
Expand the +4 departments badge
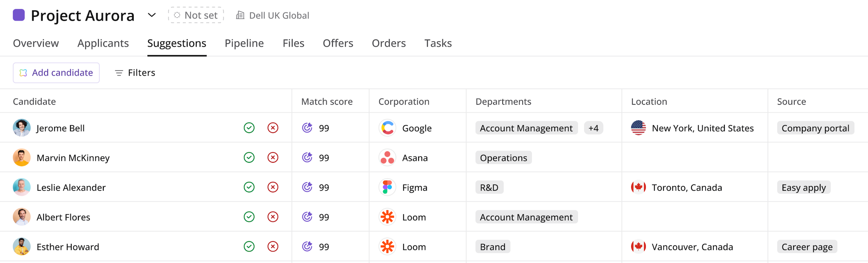click(593, 128)
